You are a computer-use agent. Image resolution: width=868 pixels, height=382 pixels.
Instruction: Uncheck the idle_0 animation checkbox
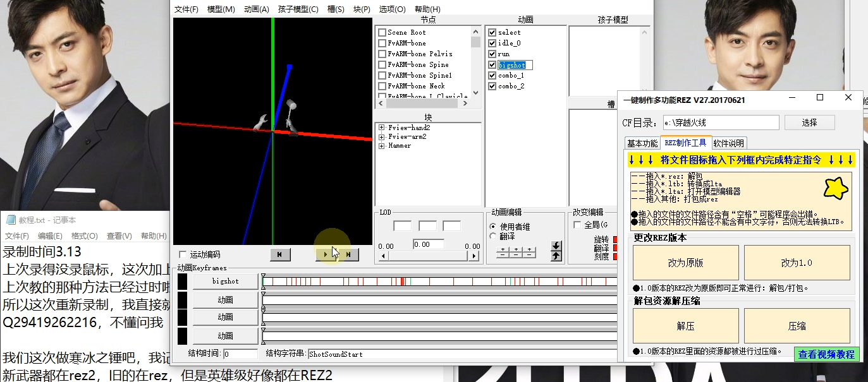tap(492, 43)
